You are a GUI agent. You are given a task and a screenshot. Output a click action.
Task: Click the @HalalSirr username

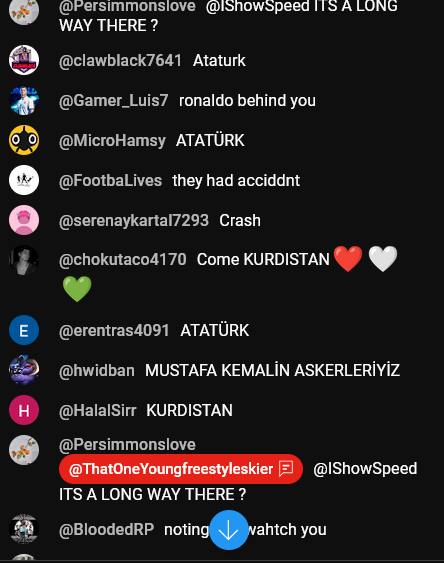click(x=98, y=410)
